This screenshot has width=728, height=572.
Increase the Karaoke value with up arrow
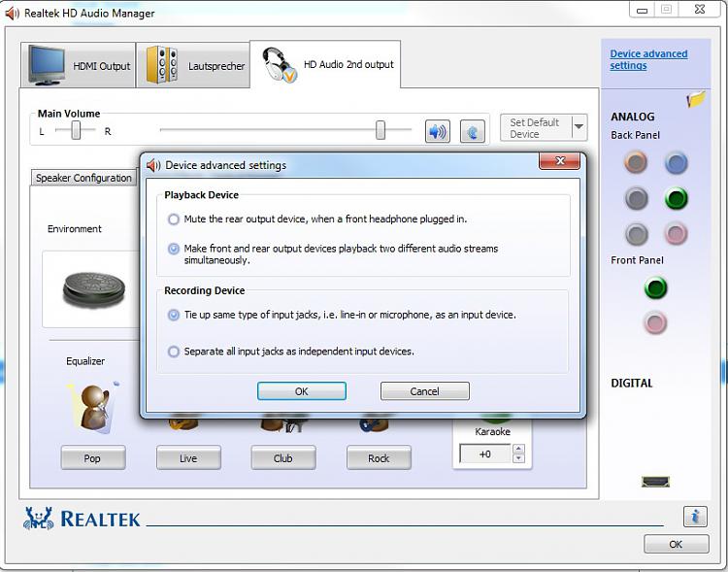click(x=519, y=449)
